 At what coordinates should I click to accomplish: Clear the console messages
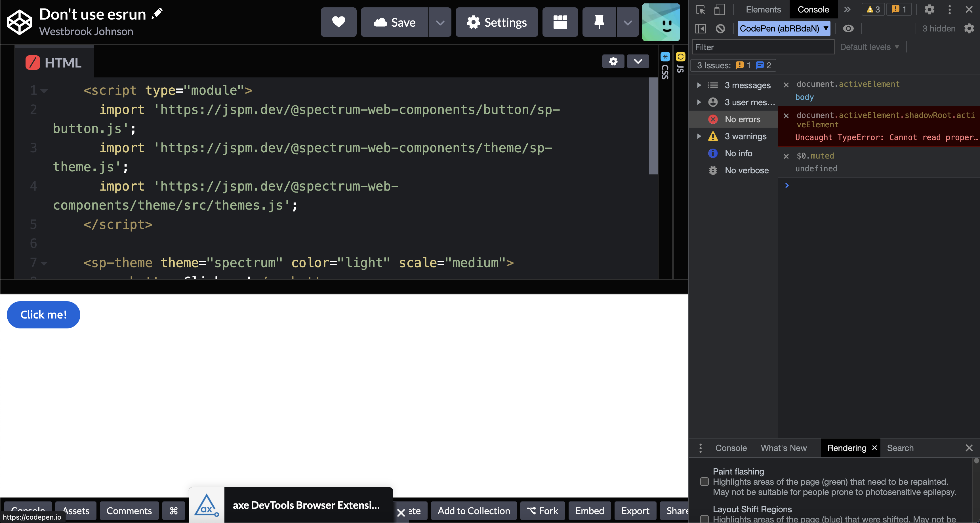[x=720, y=29]
